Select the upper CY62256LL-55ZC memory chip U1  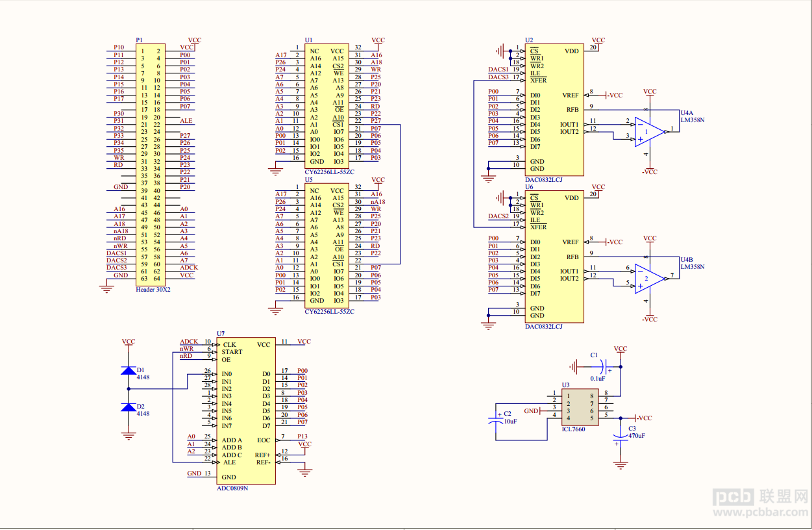pyautogui.click(x=326, y=107)
